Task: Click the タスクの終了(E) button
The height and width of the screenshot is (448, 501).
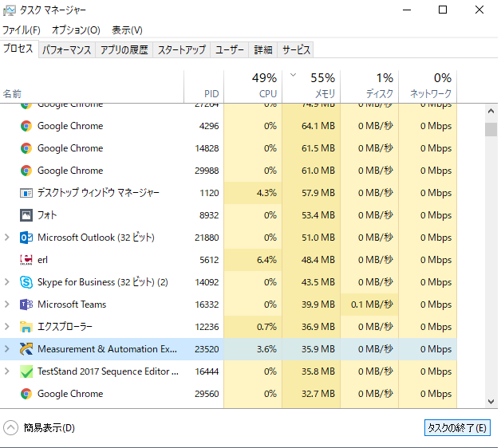Action: pyautogui.click(x=457, y=427)
